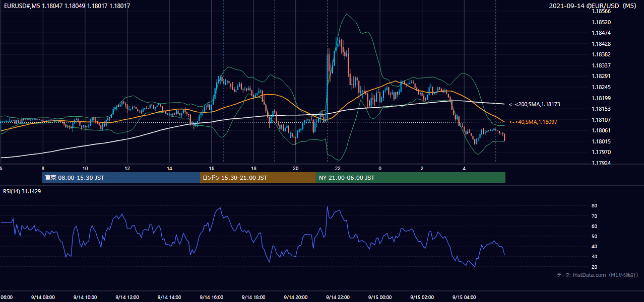The image size is (644, 302).
Task: Click the RSI scale value 70
Action: 594,216
